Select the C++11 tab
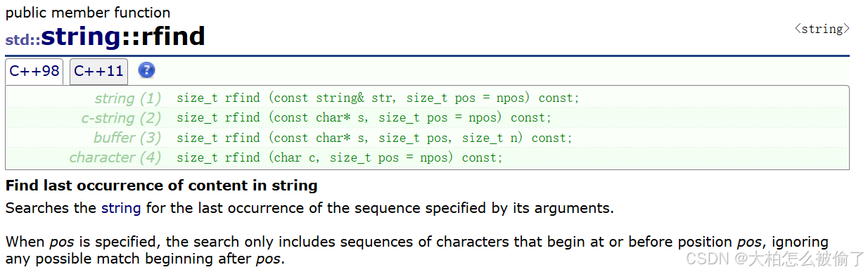This screenshot has height=272, width=868. click(98, 71)
